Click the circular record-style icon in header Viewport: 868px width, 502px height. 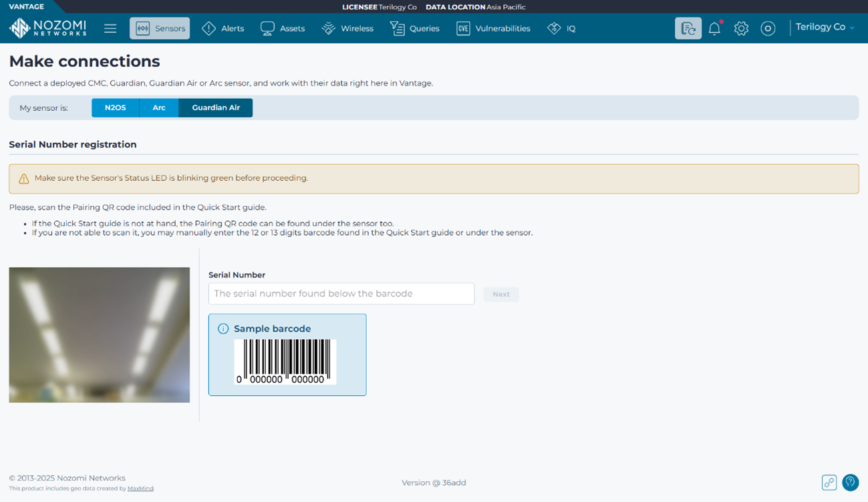[x=768, y=28]
